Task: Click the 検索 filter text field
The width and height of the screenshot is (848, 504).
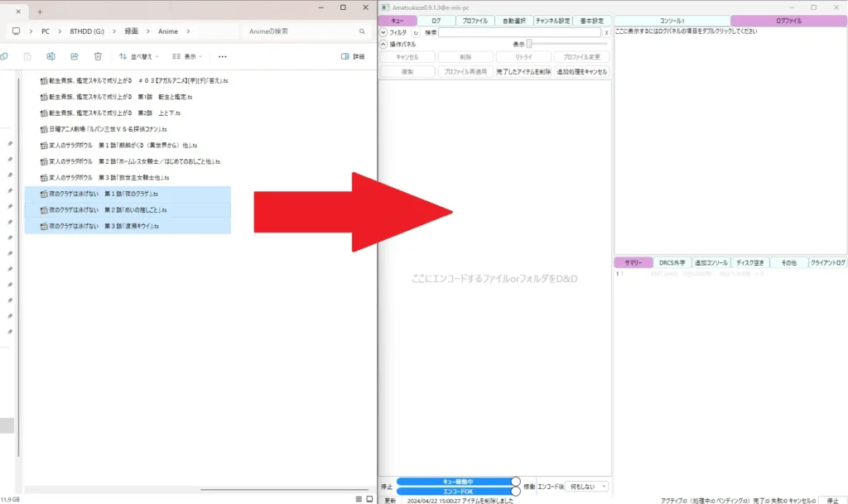Action: (x=519, y=32)
